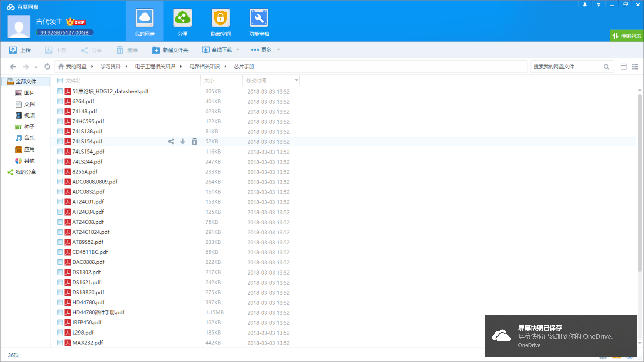Switch to list view icon

[x=635, y=67]
